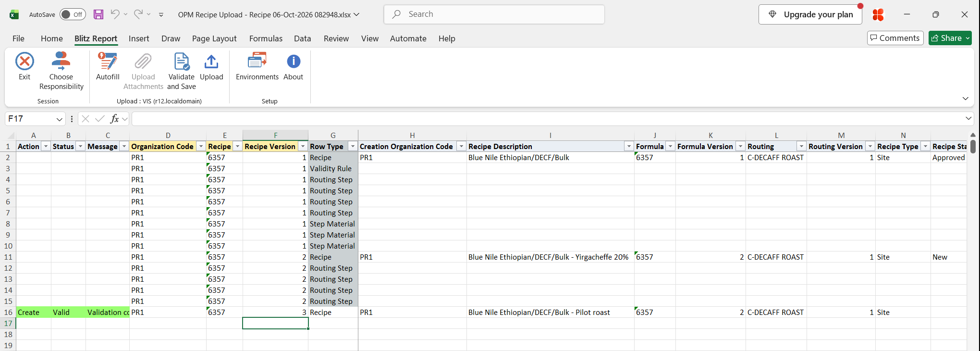Click the formula bar cancel X icon
This screenshot has width=980, height=351.
[x=86, y=119]
